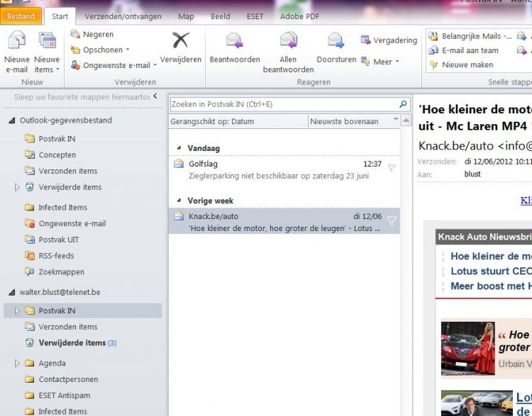Viewport: 532px width, 416px height.
Task: Expand the Agenda folder tree
Action: pos(17,364)
